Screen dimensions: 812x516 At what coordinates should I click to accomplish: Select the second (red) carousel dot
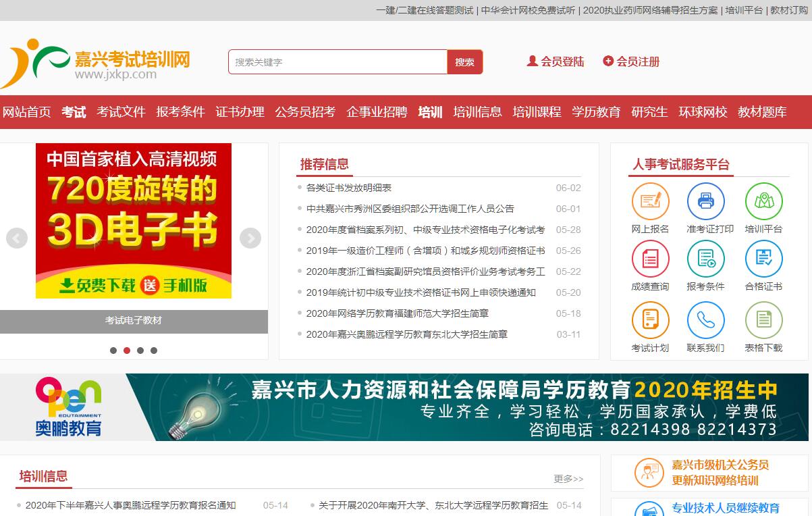coord(127,351)
